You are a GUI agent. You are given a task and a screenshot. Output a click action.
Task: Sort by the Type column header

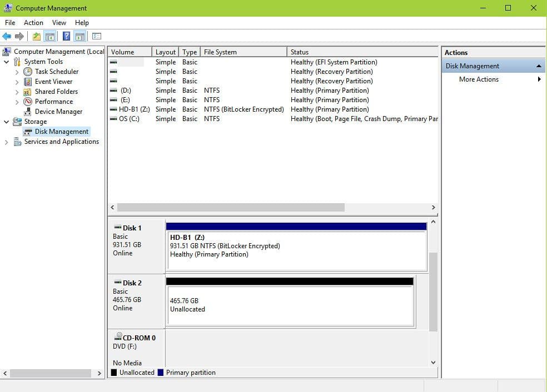(190, 52)
